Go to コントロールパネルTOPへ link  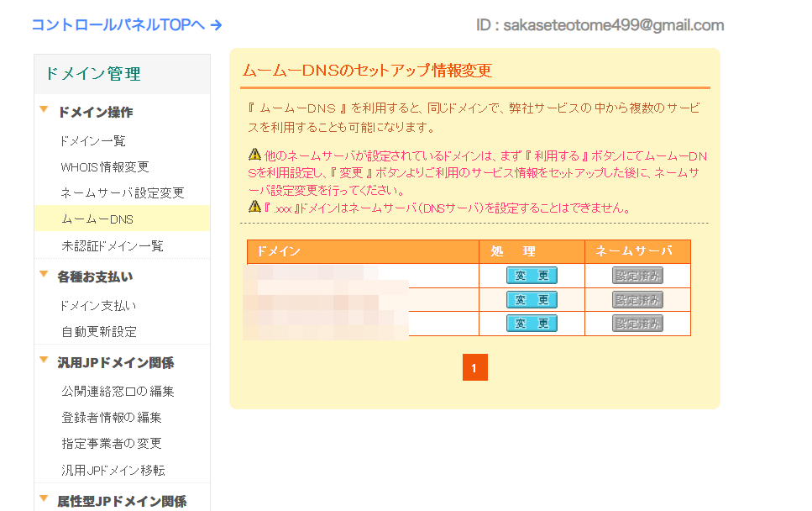[x=126, y=24]
